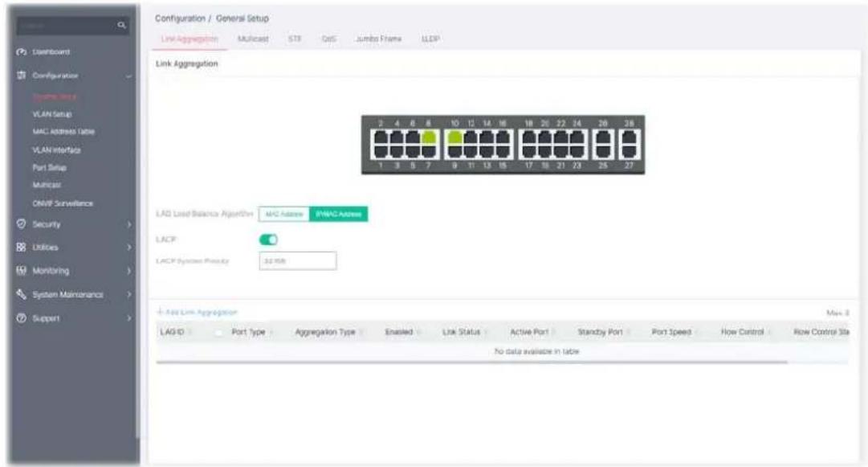Toggle the LACP switch off
The image size is (868, 467).
point(268,240)
